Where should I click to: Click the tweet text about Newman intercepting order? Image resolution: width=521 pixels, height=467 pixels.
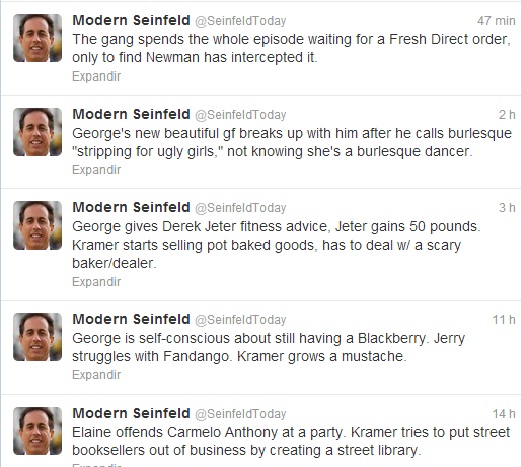pos(291,48)
